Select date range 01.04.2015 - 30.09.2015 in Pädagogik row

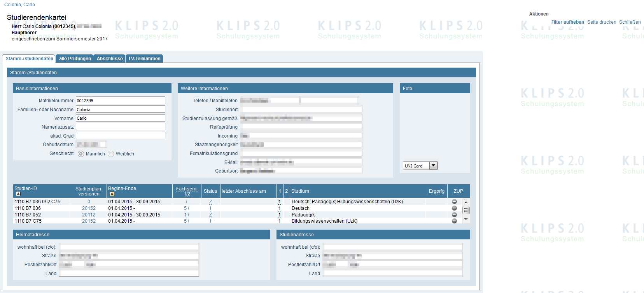[x=134, y=215]
